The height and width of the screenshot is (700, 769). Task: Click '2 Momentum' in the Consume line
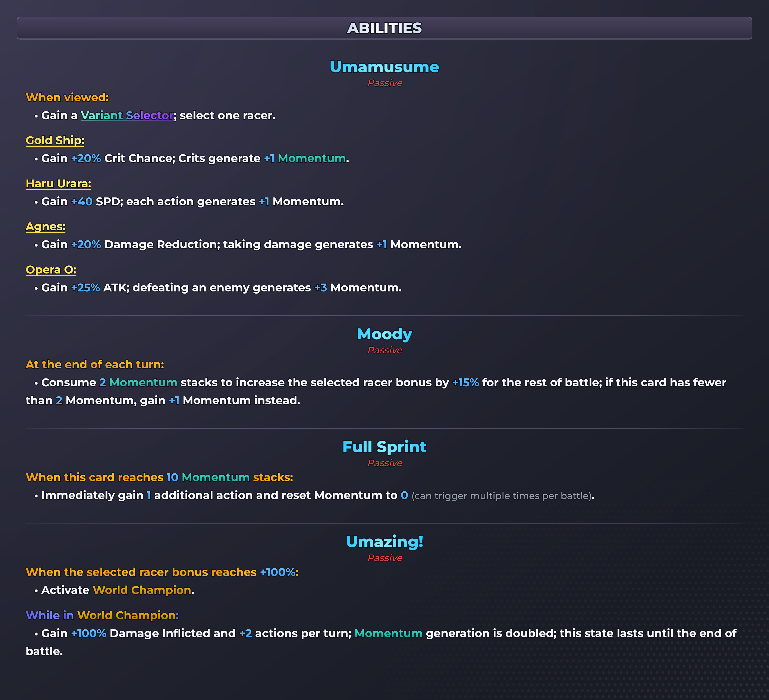click(138, 383)
